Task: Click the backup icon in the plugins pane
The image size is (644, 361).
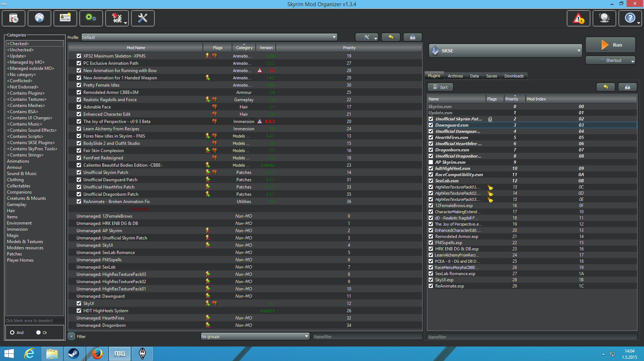Action: [628, 87]
